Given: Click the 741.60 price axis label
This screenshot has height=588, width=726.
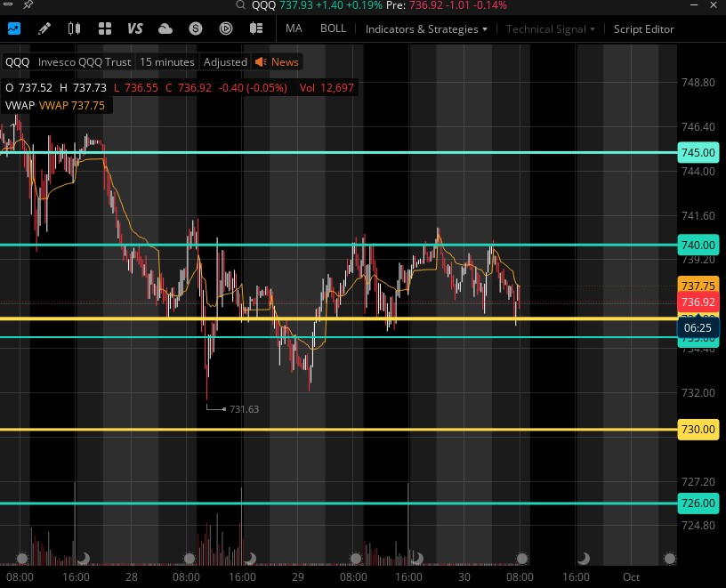Looking at the screenshot, I should pyautogui.click(x=698, y=216).
